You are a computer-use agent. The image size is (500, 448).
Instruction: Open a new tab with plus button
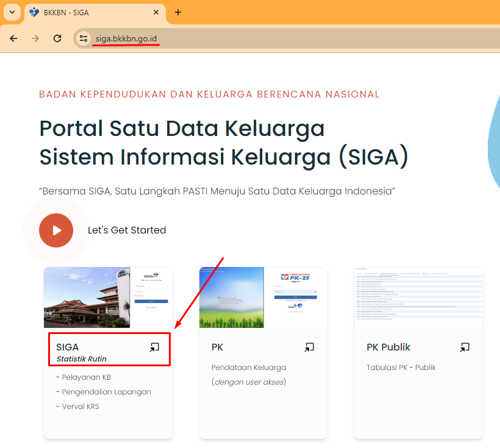click(x=178, y=12)
